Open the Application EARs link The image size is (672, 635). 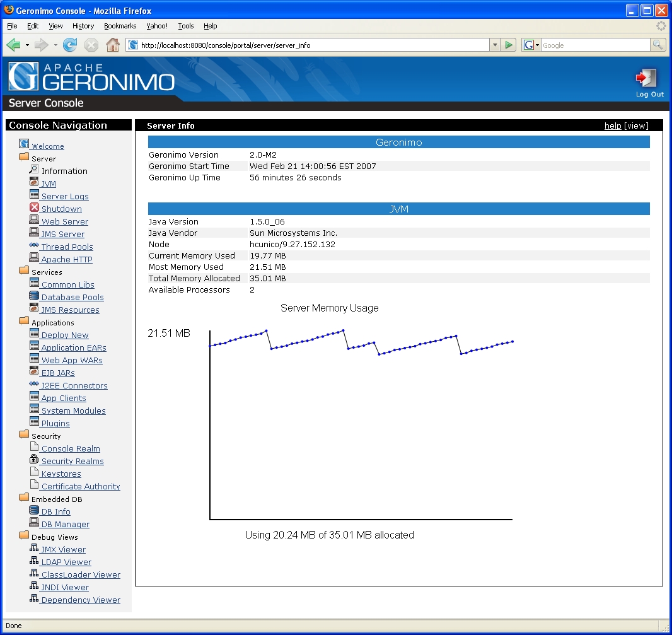click(74, 347)
